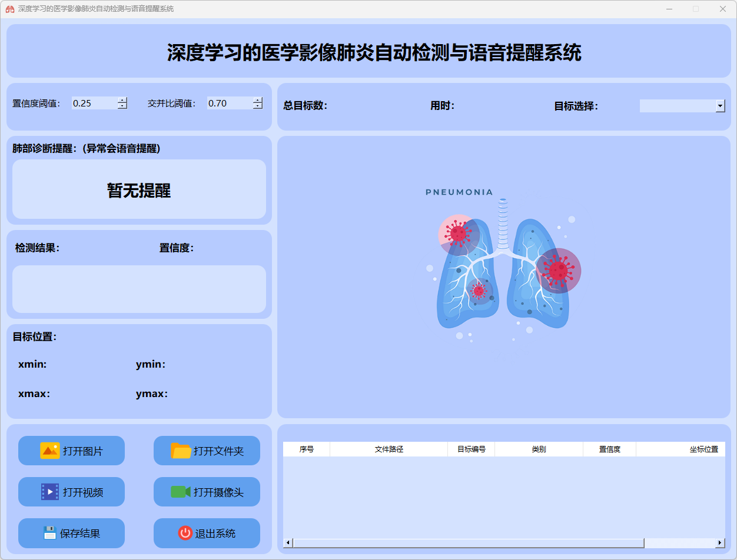The image size is (737, 560).
Task: Click the red power icon on 退出系统
Action: click(x=185, y=533)
